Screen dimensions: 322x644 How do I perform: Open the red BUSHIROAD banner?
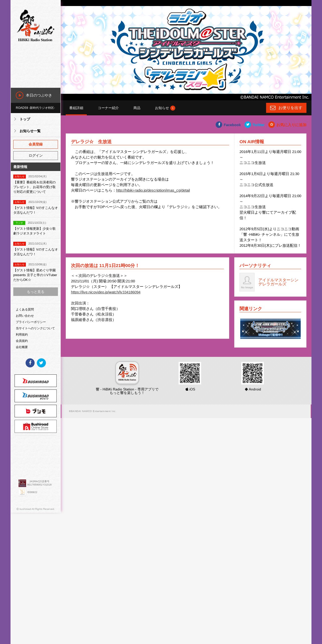click(x=36, y=381)
